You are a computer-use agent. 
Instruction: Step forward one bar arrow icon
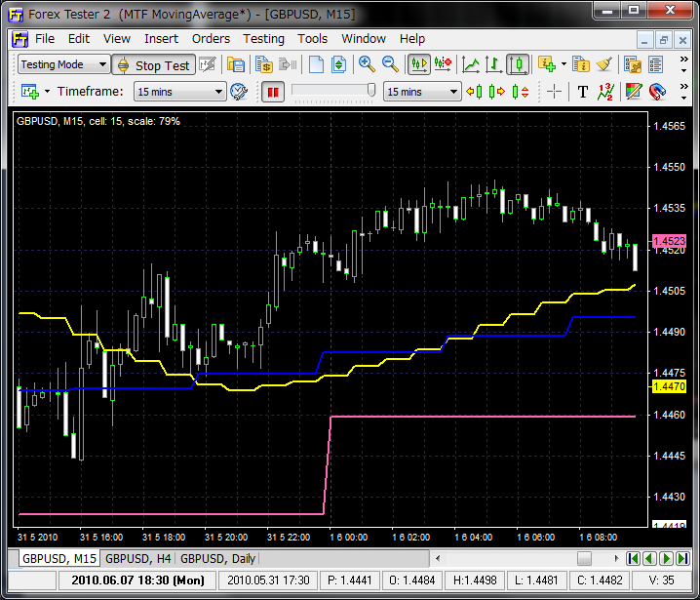tap(496, 92)
